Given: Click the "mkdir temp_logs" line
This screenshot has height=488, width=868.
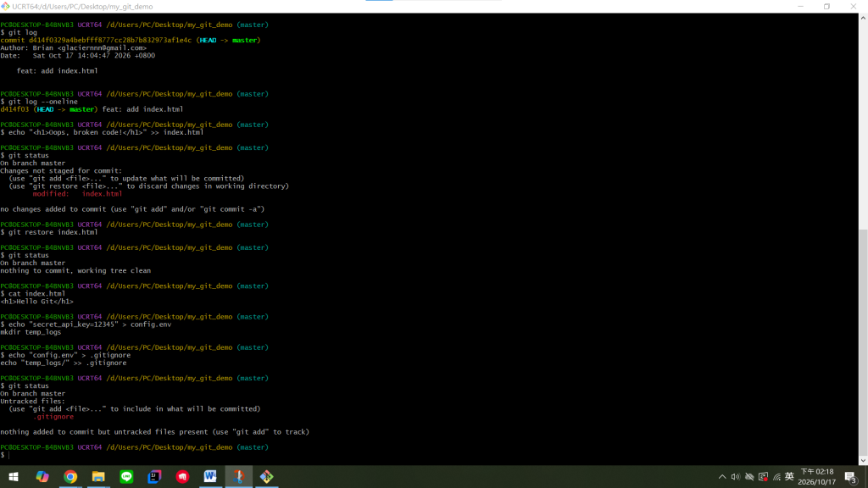Looking at the screenshot, I should click(x=31, y=332).
